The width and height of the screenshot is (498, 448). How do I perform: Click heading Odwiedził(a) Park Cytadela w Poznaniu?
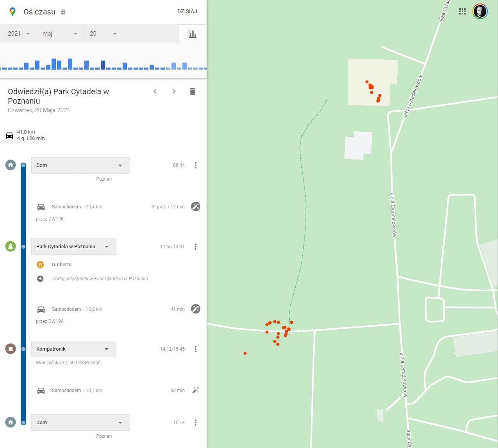[x=59, y=96]
